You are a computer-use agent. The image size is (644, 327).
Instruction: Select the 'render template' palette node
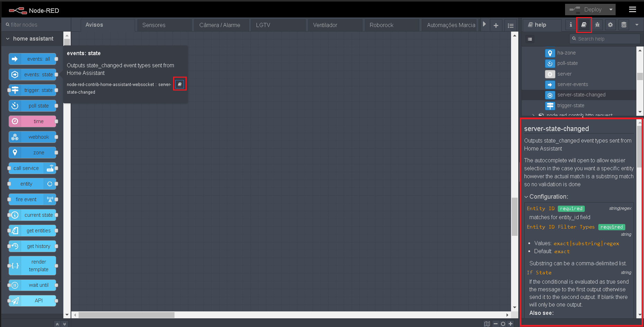tap(33, 266)
